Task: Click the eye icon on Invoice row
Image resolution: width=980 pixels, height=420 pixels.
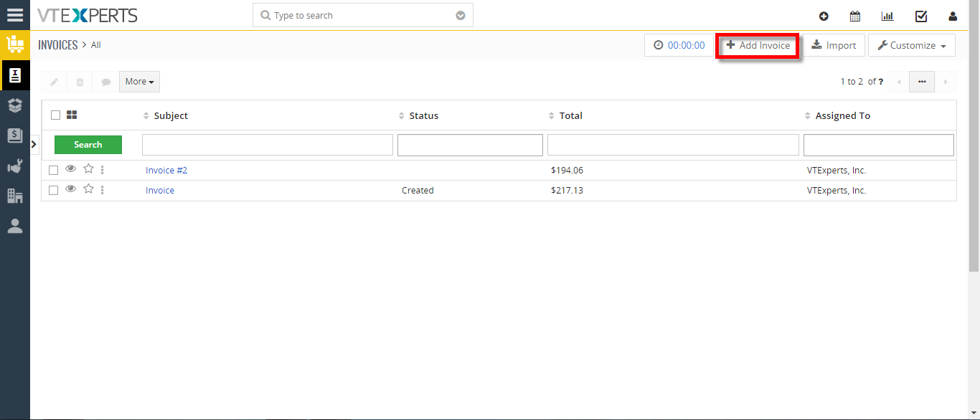Action: click(x=70, y=189)
